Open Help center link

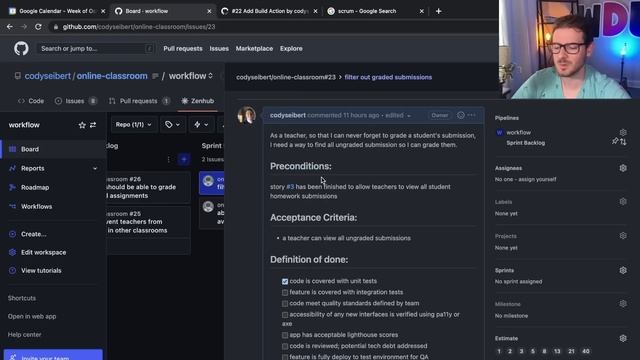[24, 335]
